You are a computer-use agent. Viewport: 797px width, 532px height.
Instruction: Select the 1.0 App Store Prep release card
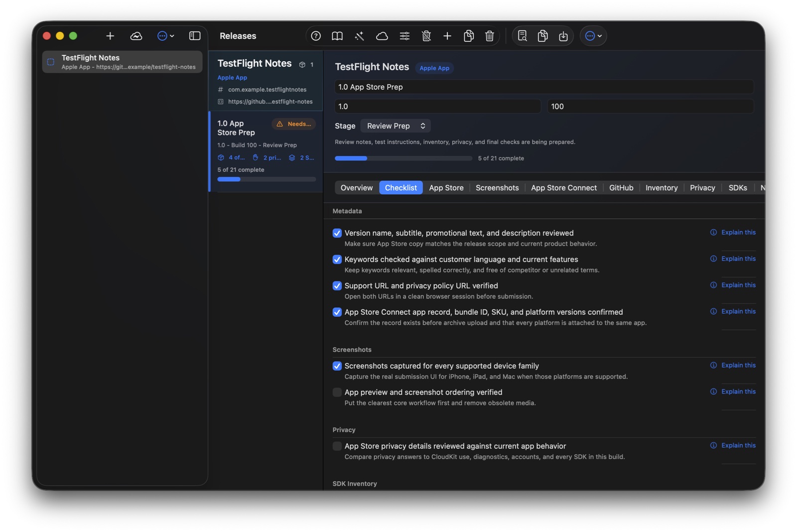266,151
